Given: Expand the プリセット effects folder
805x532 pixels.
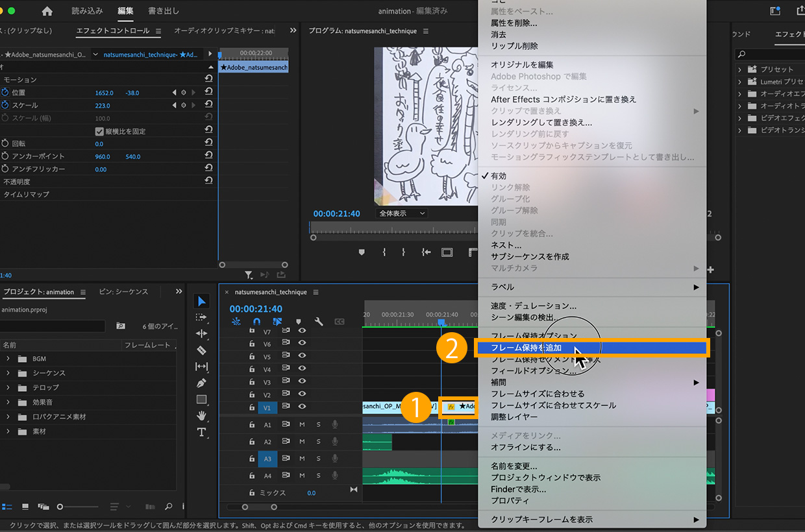Looking at the screenshot, I should (x=739, y=69).
